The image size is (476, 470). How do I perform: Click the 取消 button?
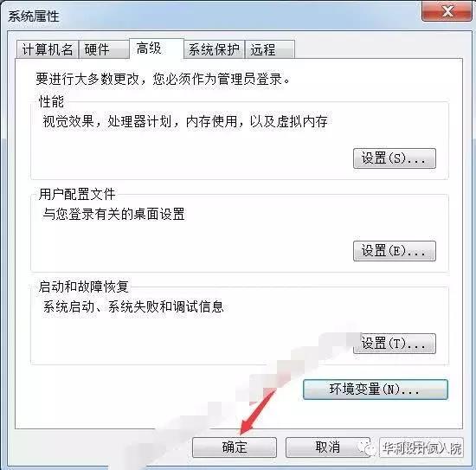[328, 447]
